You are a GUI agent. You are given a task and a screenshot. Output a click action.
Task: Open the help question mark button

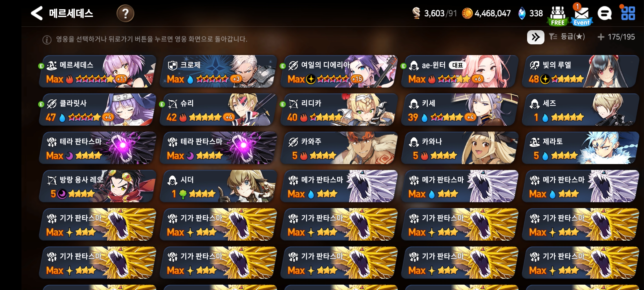pyautogui.click(x=125, y=13)
